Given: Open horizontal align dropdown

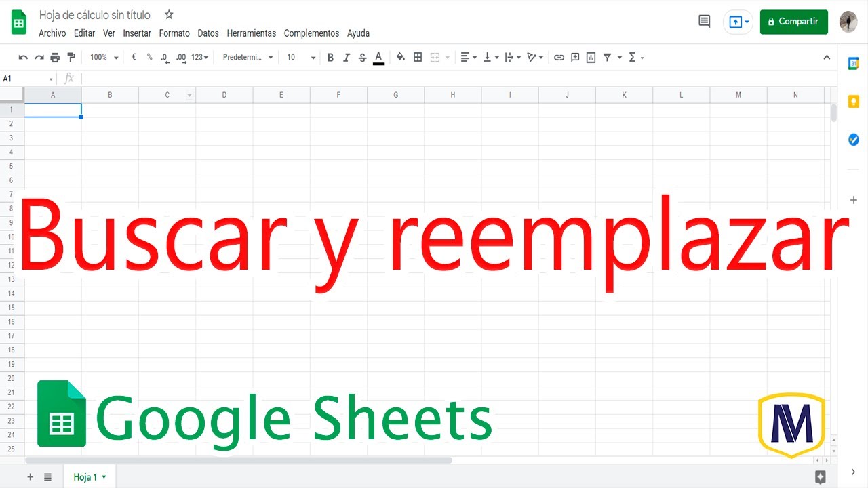Looking at the screenshot, I should (469, 58).
